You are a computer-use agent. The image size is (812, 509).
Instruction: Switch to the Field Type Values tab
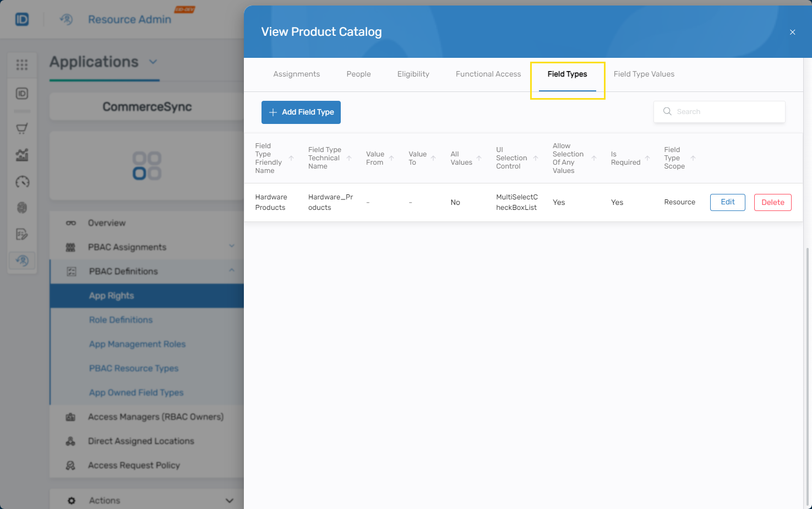[644, 74]
